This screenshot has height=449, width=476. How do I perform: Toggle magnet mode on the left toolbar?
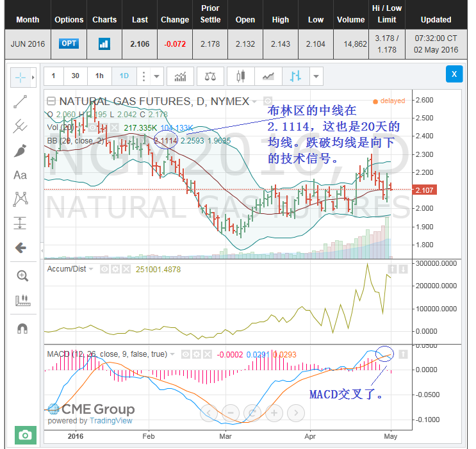coord(22,327)
